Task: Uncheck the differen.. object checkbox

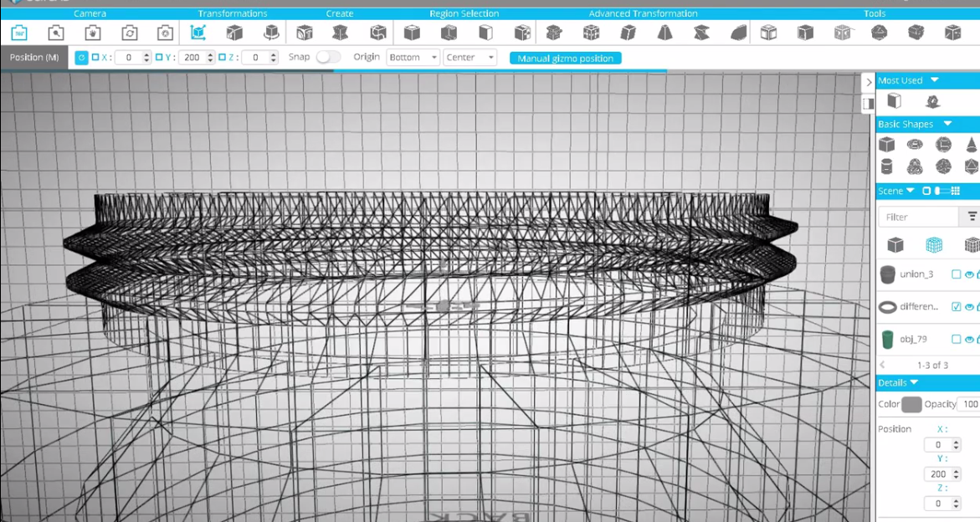Action: click(956, 306)
